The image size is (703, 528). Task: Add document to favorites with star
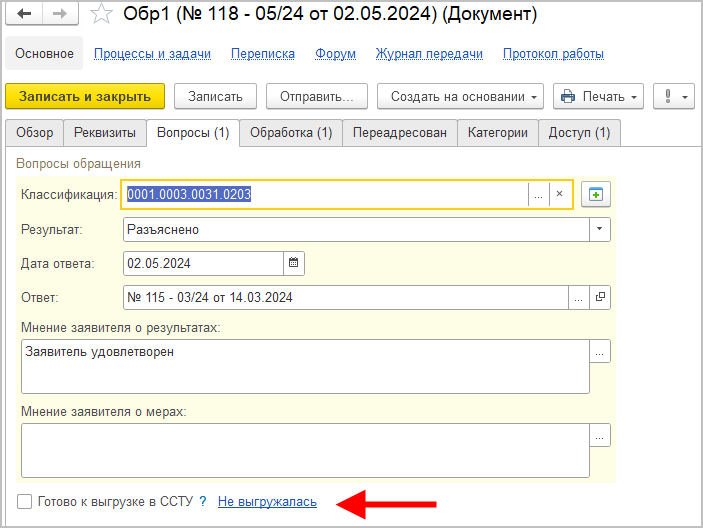tap(101, 14)
